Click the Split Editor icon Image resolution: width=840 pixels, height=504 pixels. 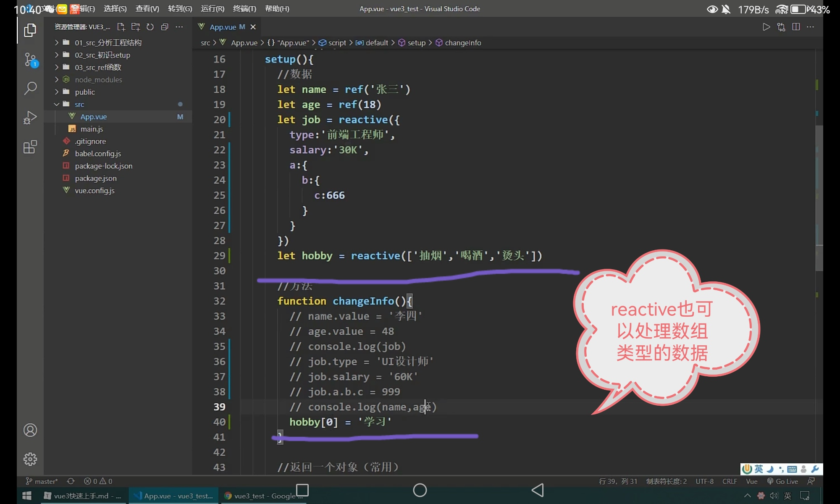(795, 27)
